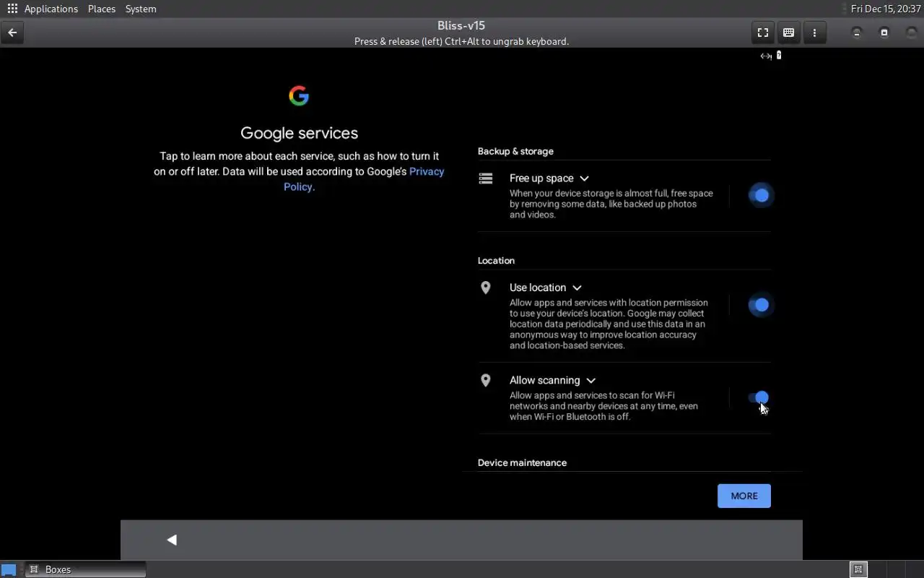Click the Device maintenance section heading
Viewport: 924px width, 578px height.
point(522,462)
